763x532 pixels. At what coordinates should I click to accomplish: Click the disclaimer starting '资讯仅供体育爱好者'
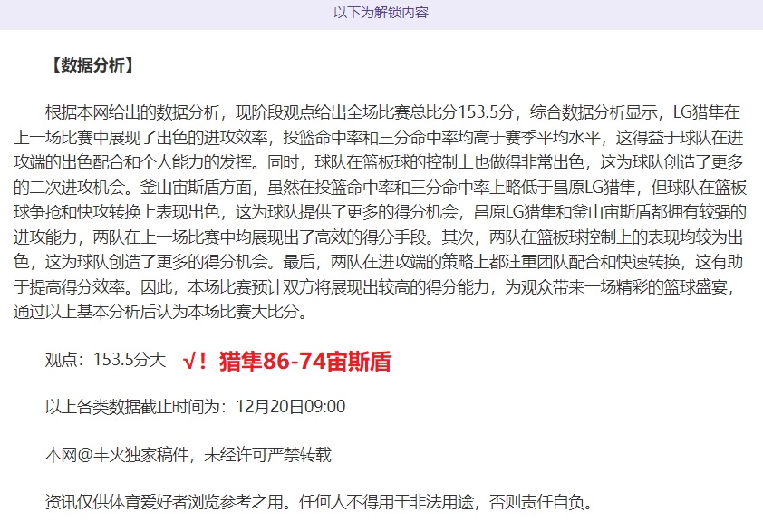click(320, 501)
